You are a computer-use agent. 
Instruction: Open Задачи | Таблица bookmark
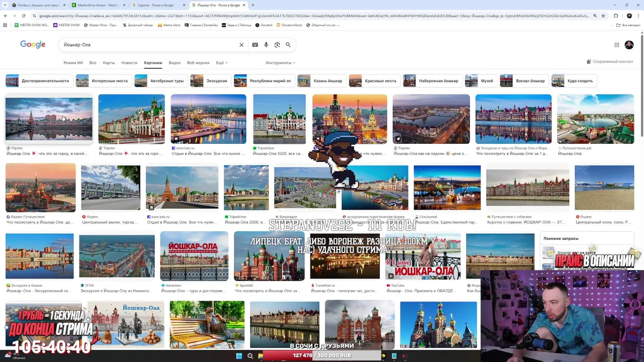(x=237, y=25)
